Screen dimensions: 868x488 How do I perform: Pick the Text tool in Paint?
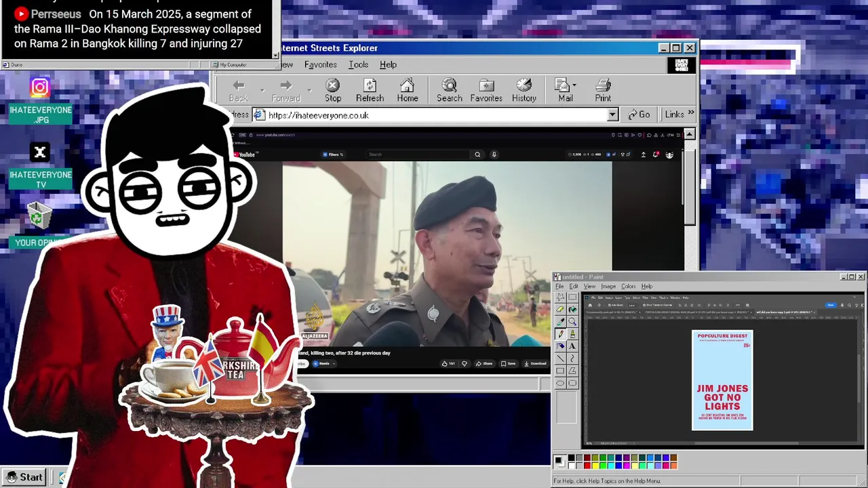(x=572, y=346)
